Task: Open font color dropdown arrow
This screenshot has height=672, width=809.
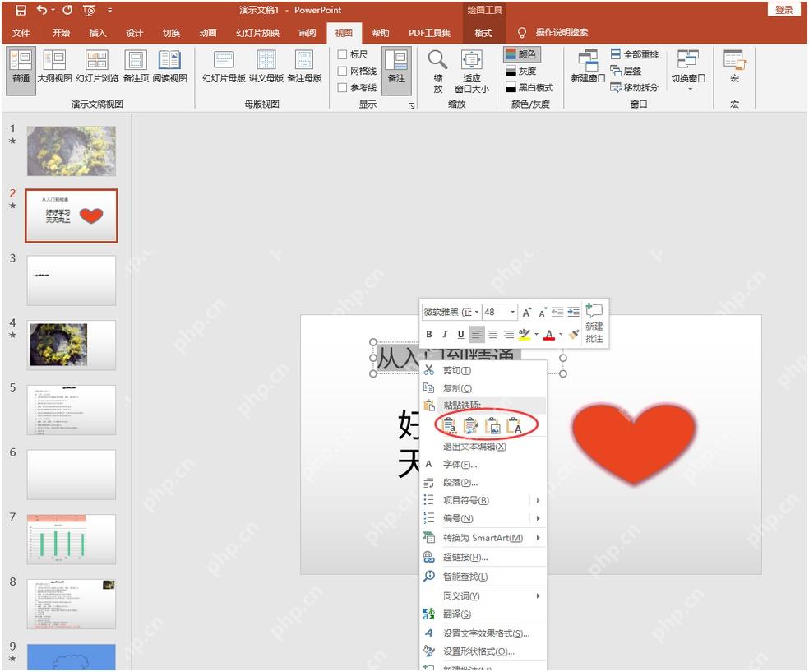Action: tap(561, 335)
